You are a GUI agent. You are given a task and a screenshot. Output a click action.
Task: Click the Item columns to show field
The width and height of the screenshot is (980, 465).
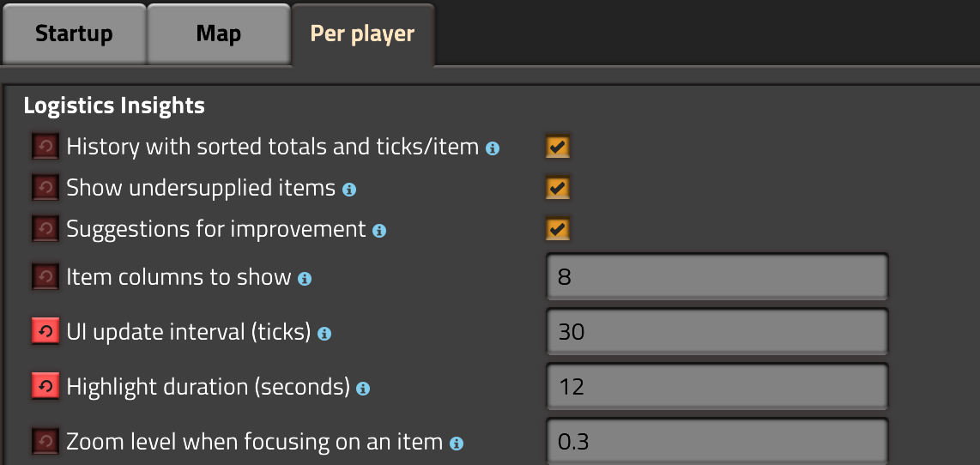point(716,277)
